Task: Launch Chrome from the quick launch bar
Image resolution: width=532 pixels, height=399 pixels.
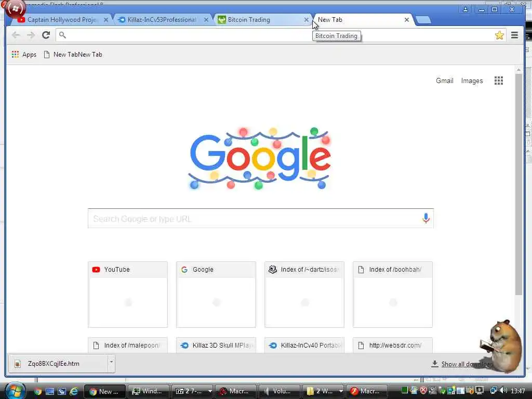Action: 37,392
